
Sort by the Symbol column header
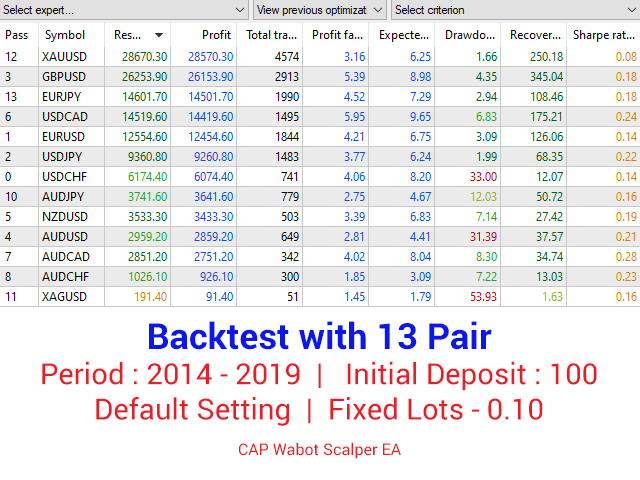pyautogui.click(x=71, y=35)
